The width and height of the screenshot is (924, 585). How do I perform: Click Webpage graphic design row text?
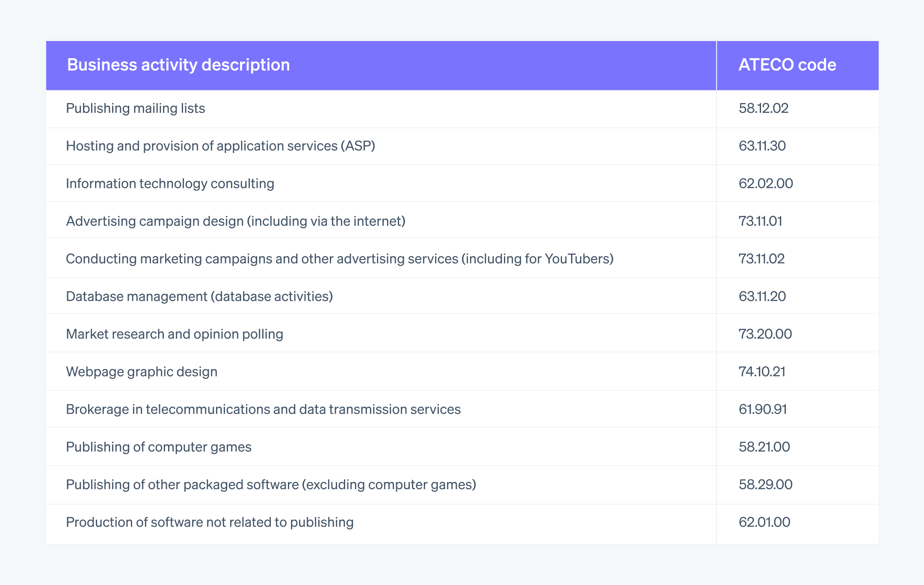[x=142, y=372]
